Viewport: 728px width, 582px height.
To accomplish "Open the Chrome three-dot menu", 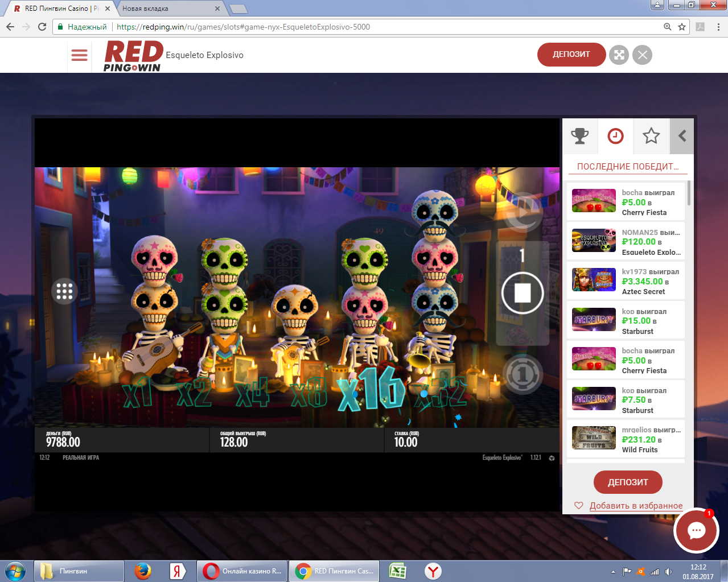I will pos(718,27).
